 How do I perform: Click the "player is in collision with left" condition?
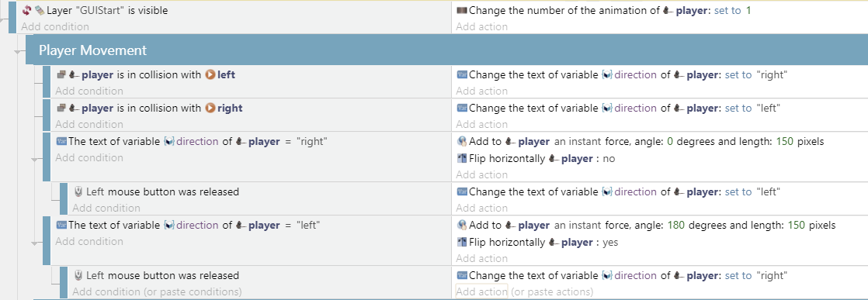point(146,74)
